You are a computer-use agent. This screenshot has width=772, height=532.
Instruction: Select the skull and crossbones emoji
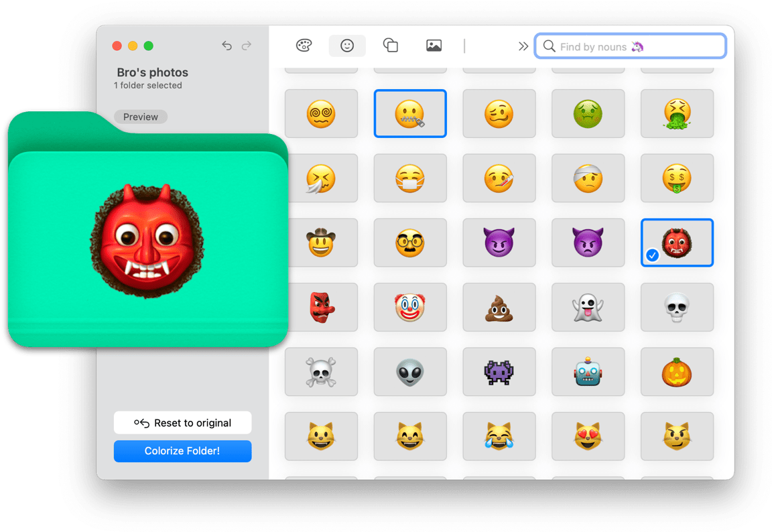[x=321, y=372]
